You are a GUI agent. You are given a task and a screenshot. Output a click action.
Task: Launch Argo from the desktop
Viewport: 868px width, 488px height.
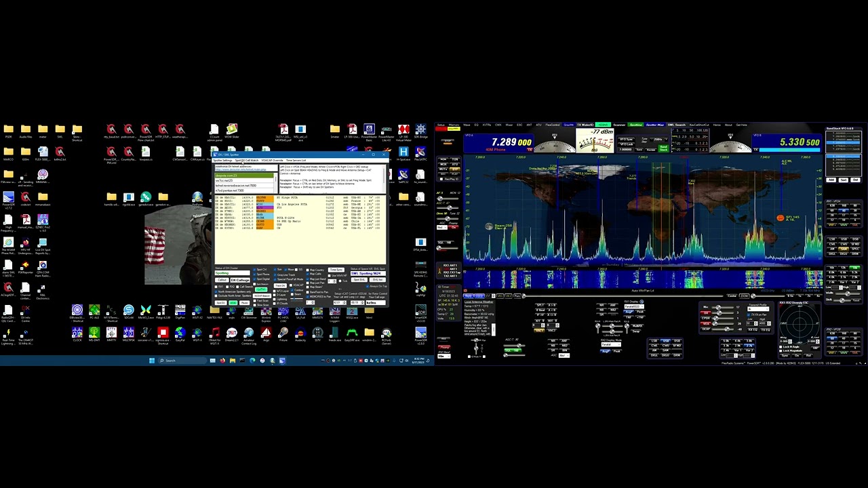point(266,334)
